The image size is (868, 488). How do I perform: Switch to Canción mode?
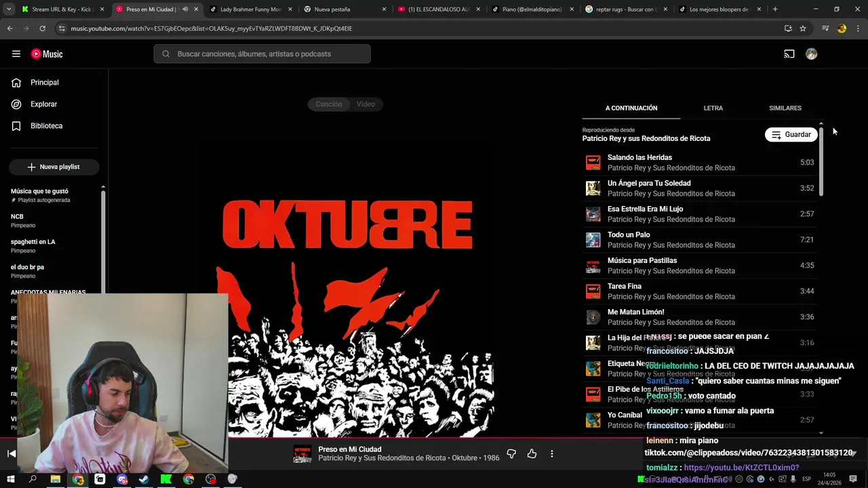coord(329,104)
